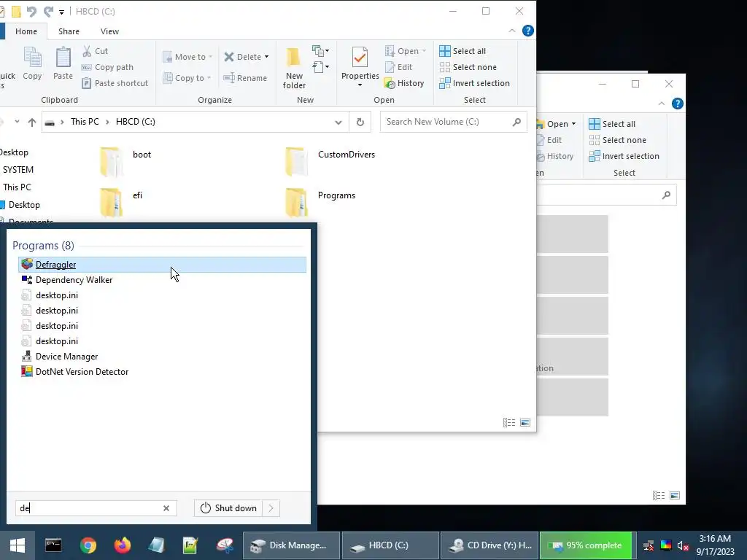Go up one folder level
This screenshot has height=560, width=747.
32,122
